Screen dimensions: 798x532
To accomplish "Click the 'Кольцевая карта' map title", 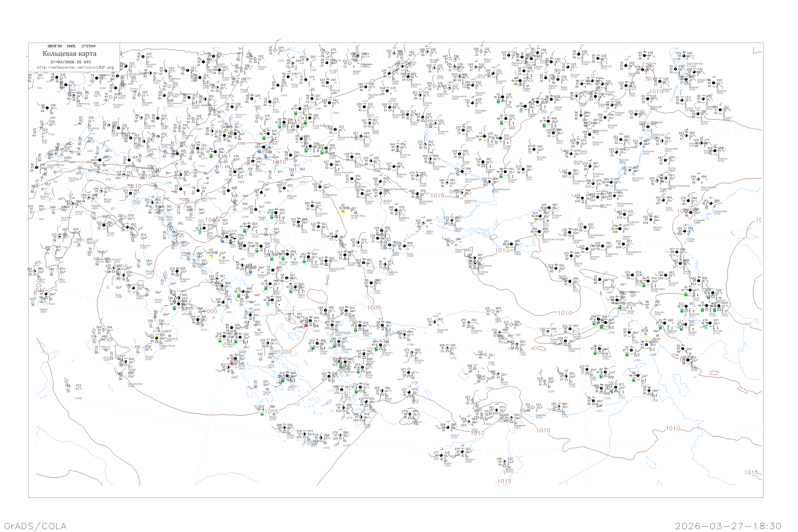I will 69,54.
